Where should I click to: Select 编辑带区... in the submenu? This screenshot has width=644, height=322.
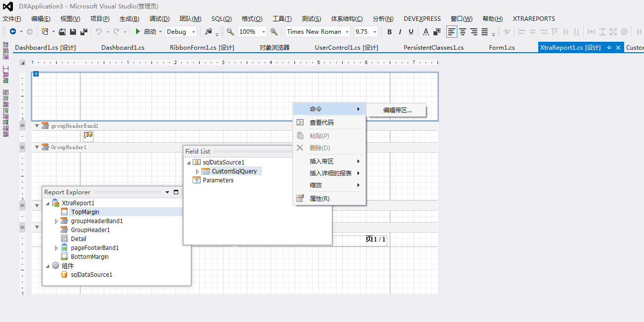(397, 110)
